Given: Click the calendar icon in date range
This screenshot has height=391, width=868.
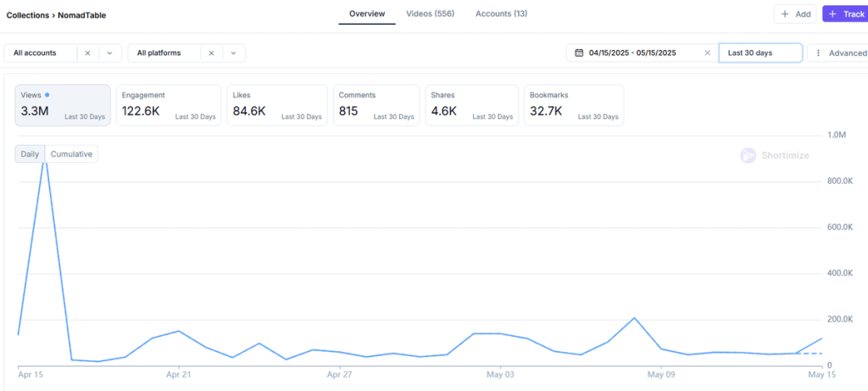Looking at the screenshot, I should (x=579, y=53).
